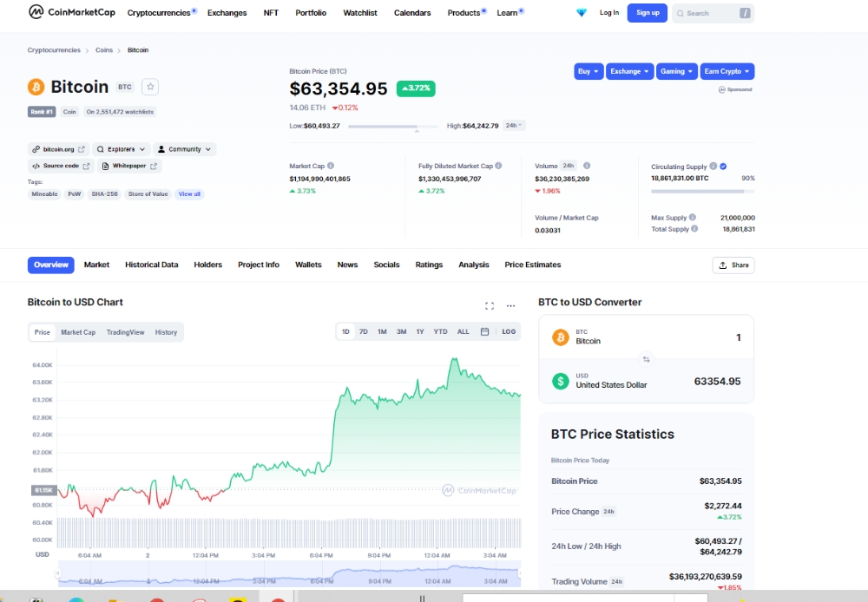Screen dimensions: 868x602
Task: Click the circulating supply progress bar
Action: tap(702, 192)
